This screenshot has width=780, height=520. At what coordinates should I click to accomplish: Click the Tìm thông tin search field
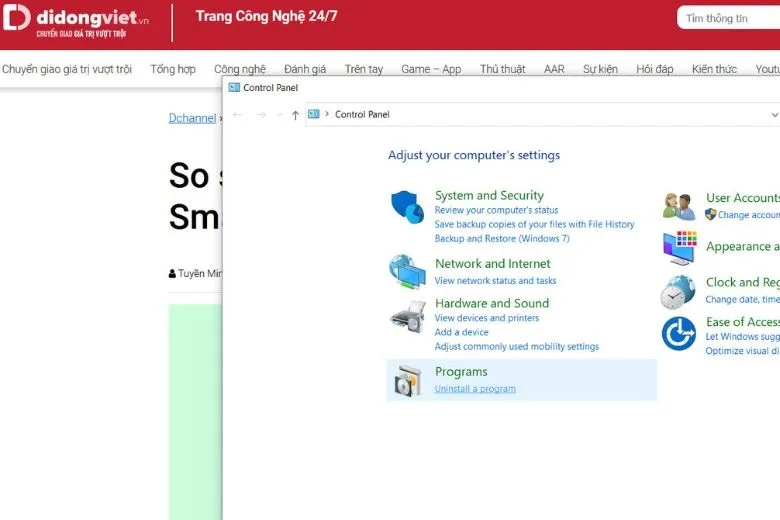[x=728, y=18]
